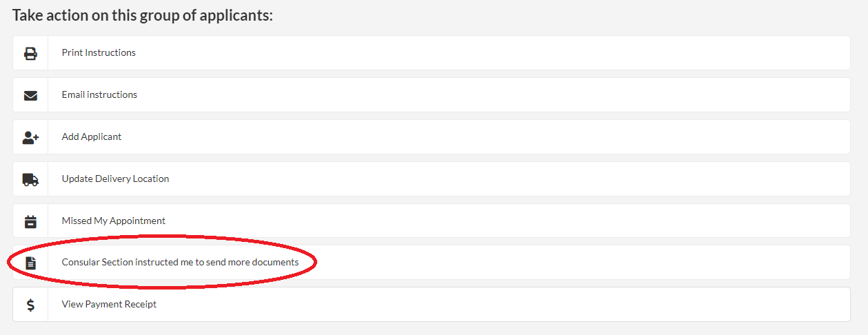Select Email instructions text
The height and width of the screenshot is (335, 868).
pos(99,94)
